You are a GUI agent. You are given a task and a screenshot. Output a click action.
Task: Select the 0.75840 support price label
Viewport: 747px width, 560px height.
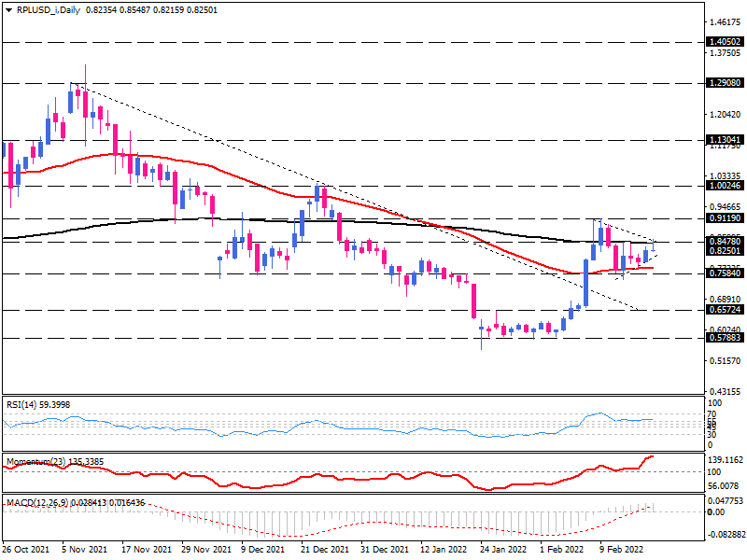724,274
